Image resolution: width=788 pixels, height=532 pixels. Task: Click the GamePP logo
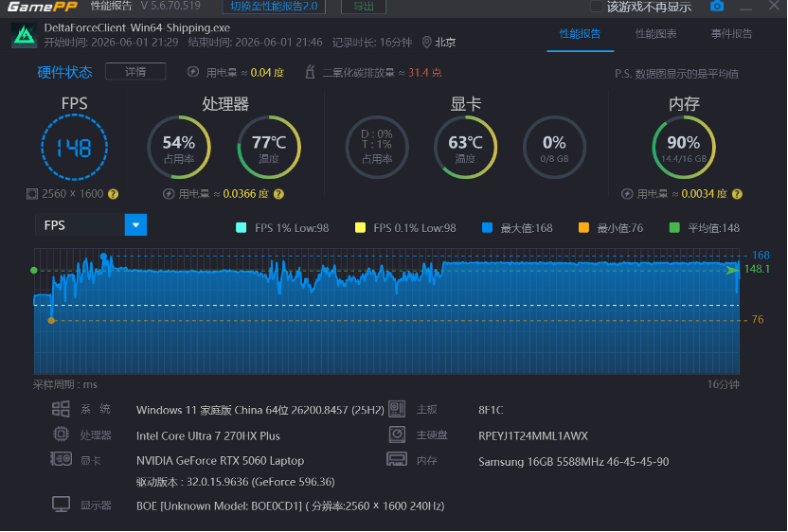(43, 7)
